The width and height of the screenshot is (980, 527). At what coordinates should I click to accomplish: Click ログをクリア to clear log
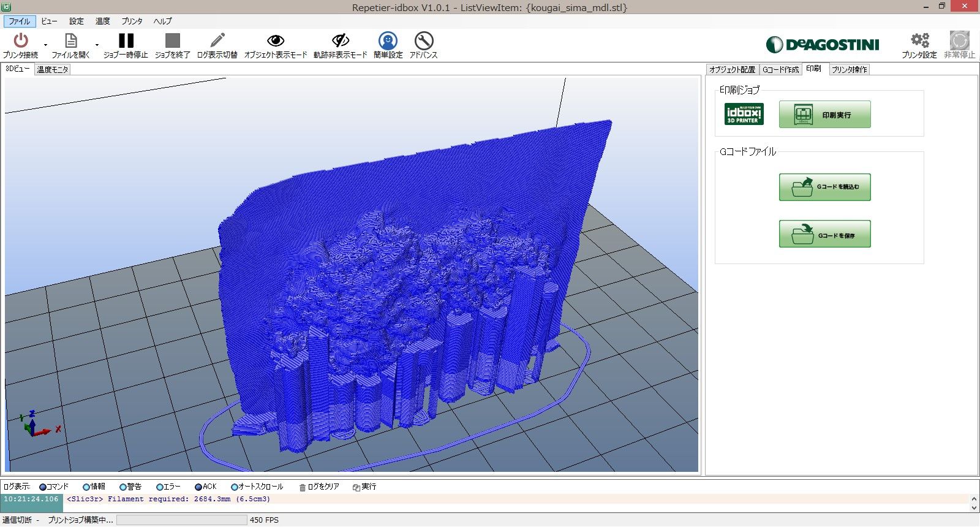pos(319,487)
